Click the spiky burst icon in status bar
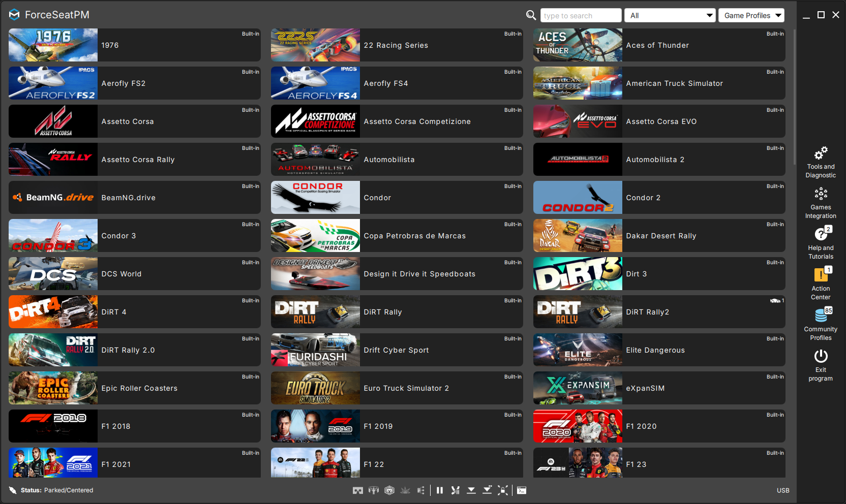This screenshot has width=846, height=504. pyautogui.click(x=405, y=490)
